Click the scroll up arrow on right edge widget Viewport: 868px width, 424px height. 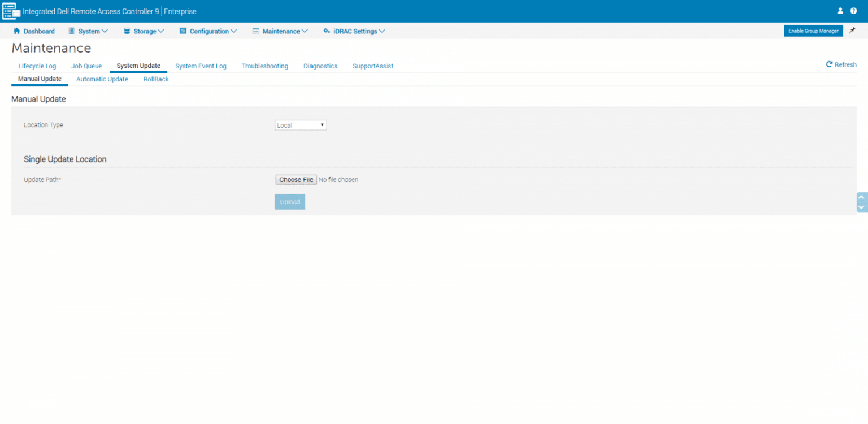pyautogui.click(x=862, y=197)
